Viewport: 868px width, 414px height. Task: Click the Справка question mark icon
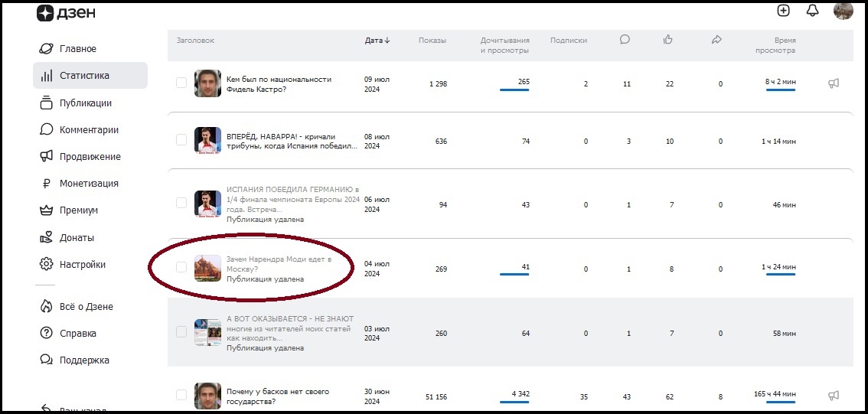[x=46, y=333]
